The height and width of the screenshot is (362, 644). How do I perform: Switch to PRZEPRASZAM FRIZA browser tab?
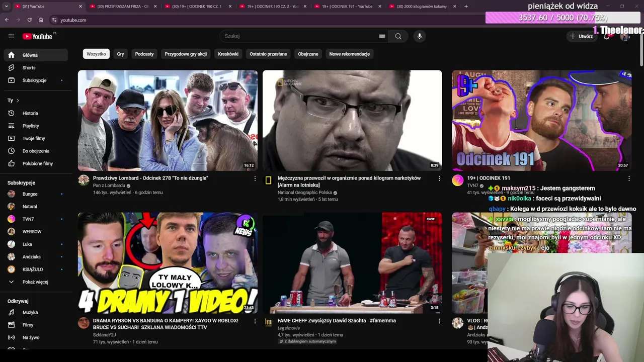point(122,7)
